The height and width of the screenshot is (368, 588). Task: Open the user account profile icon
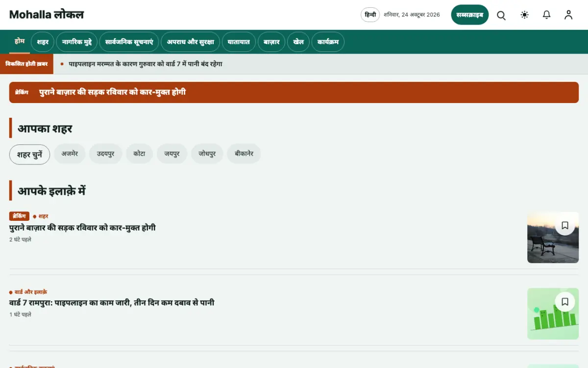tap(568, 15)
